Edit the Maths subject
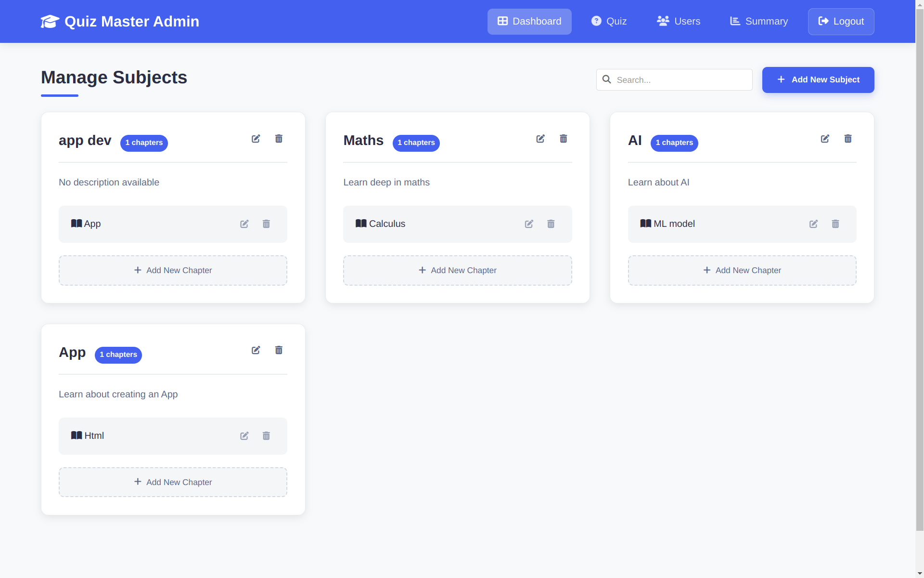 tap(540, 139)
